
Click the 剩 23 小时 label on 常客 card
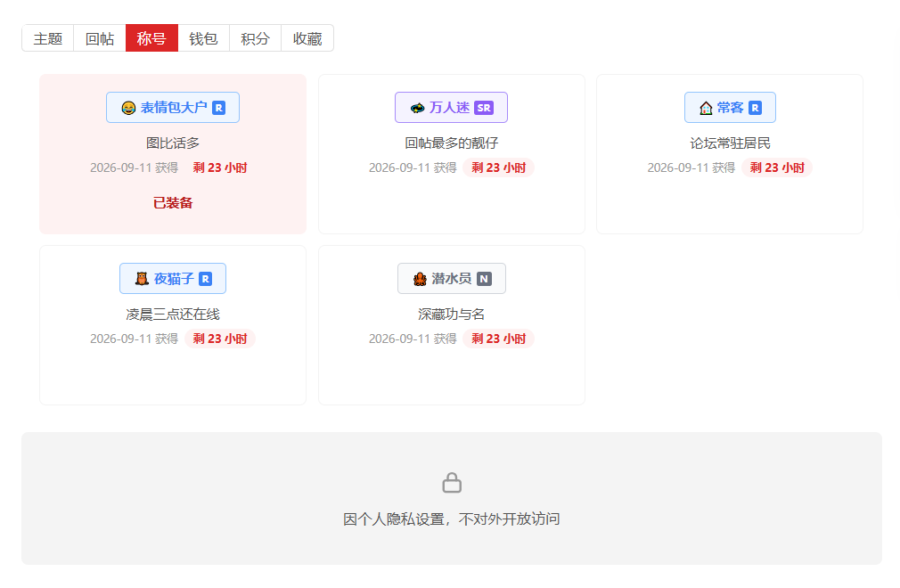coord(777,167)
